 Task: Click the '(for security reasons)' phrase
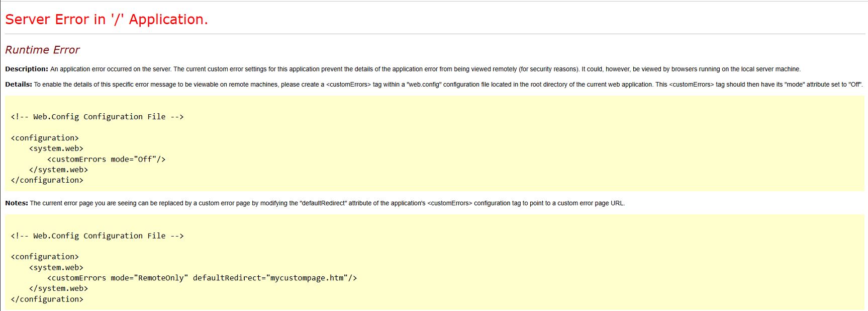[549, 69]
